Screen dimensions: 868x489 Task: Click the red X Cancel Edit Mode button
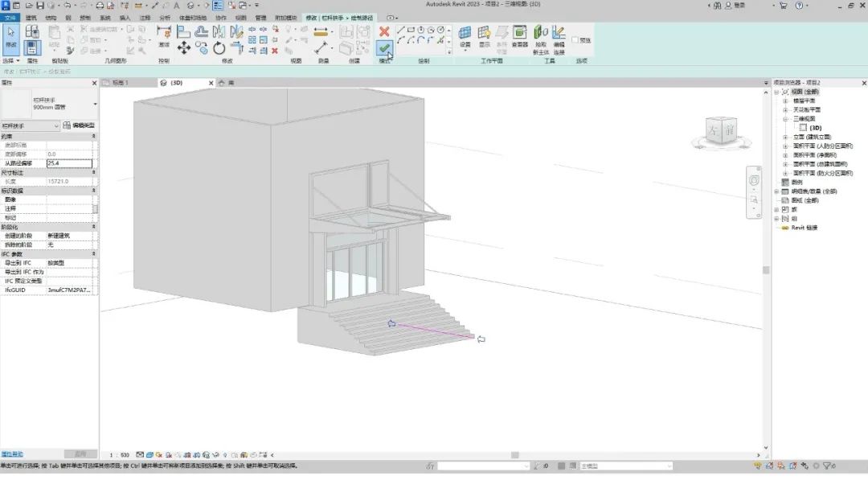point(384,31)
